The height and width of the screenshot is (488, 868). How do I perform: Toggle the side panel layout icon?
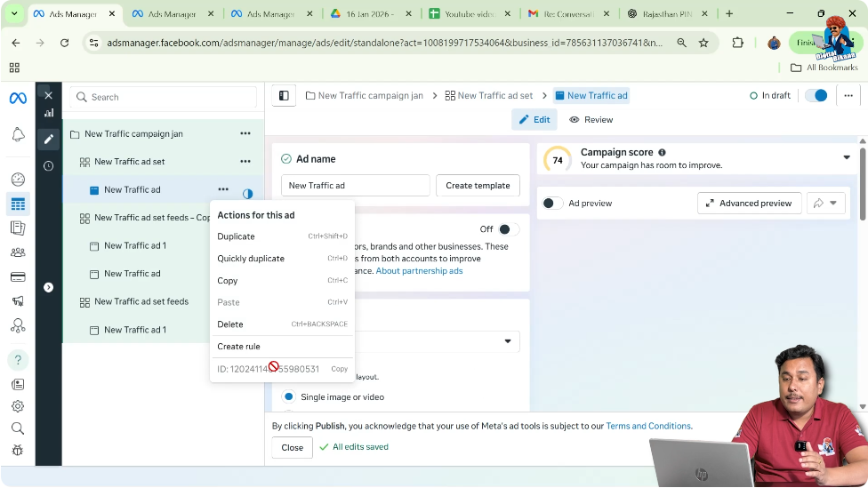[284, 96]
